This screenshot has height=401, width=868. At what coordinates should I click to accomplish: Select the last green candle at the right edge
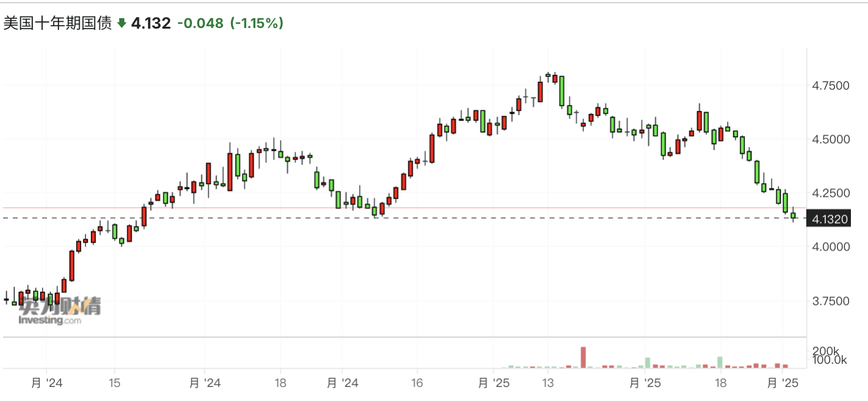pyautogui.click(x=793, y=215)
